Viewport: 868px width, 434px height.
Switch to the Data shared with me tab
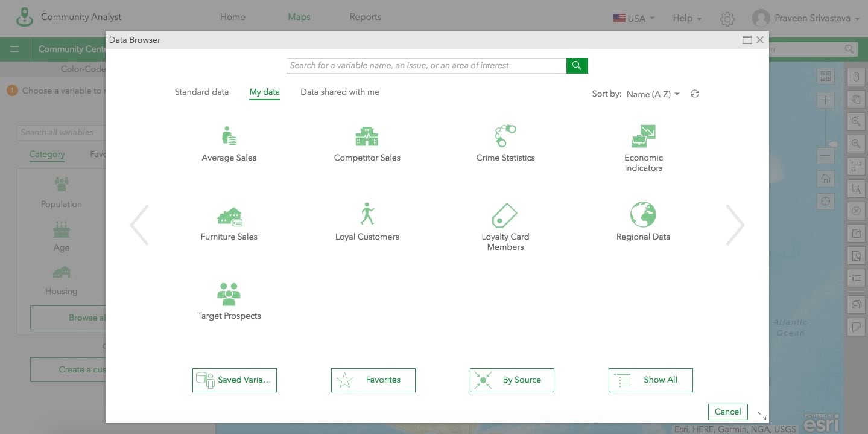pyautogui.click(x=340, y=92)
